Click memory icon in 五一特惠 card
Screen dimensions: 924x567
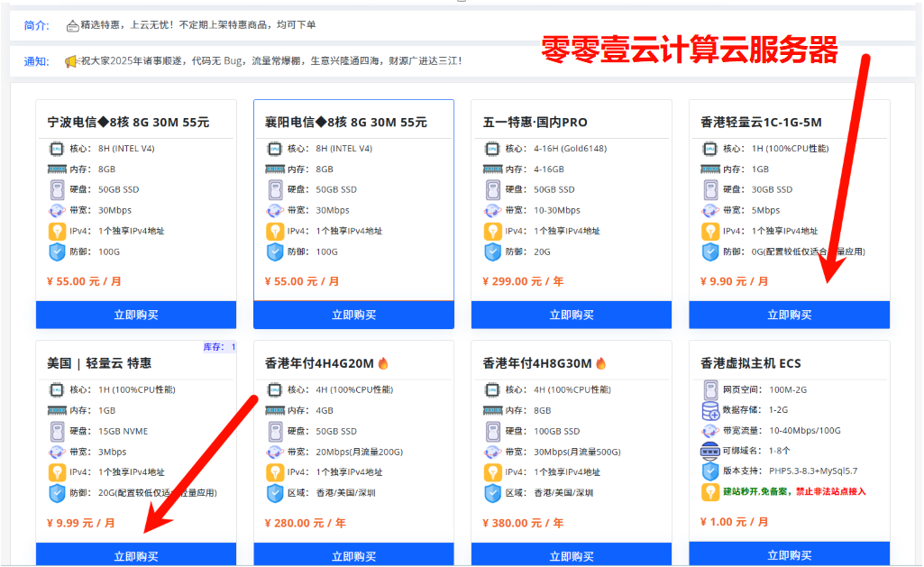pos(492,169)
